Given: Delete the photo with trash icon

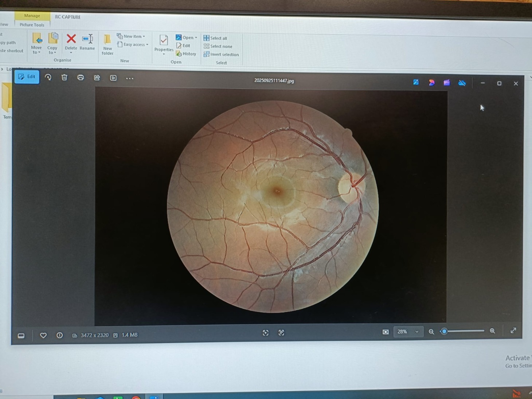Looking at the screenshot, I should tap(64, 77).
